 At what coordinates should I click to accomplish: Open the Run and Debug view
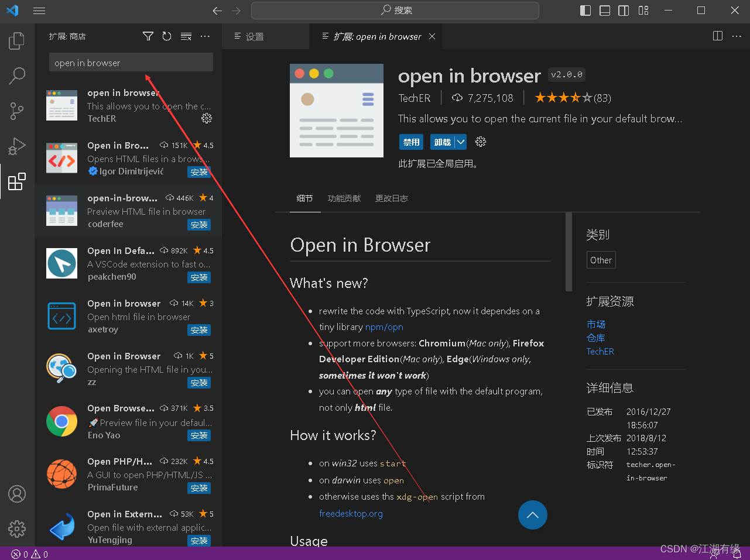tap(17, 146)
